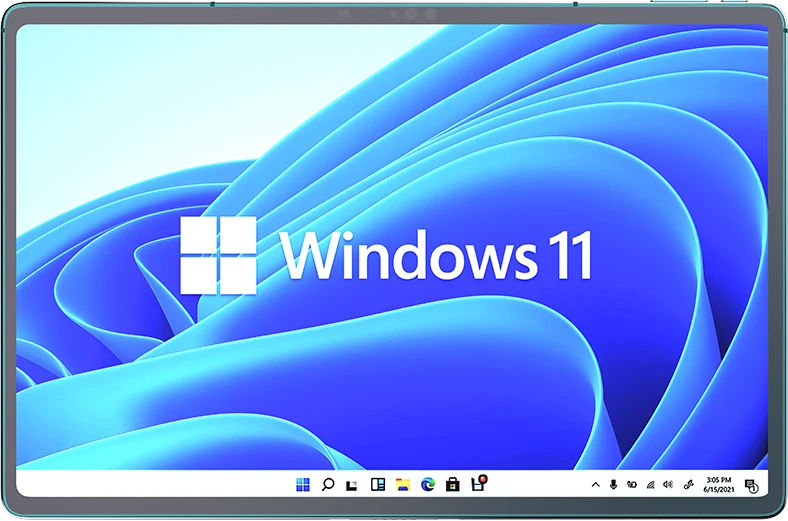Open the app with red notification badge
This screenshot has height=521, width=788.
[x=478, y=483]
